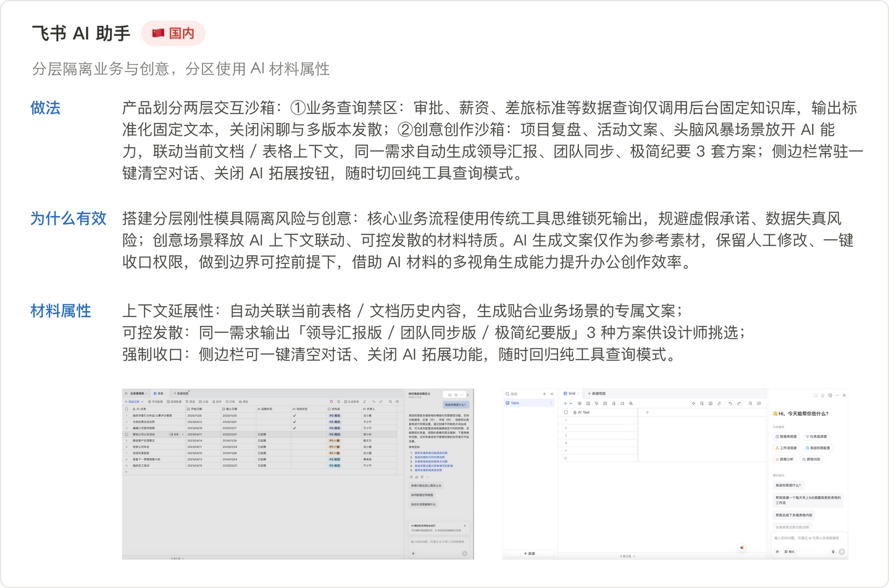This screenshot has height=588, width=889.
Task: Click 排序 sort in task table screenshot
Action: [217, 402]
